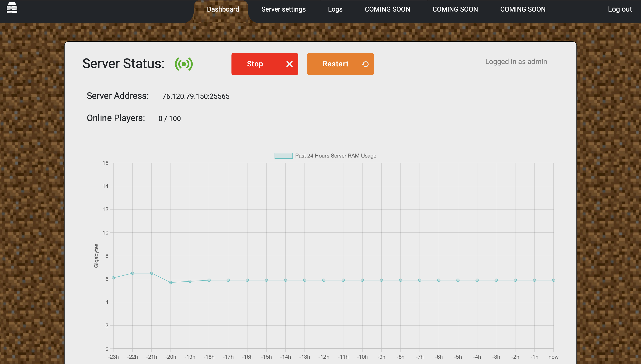Viewport: 641px width, 364px height.
Task: Click the chart data point at -23h
Action: click(x=113, y=278)
